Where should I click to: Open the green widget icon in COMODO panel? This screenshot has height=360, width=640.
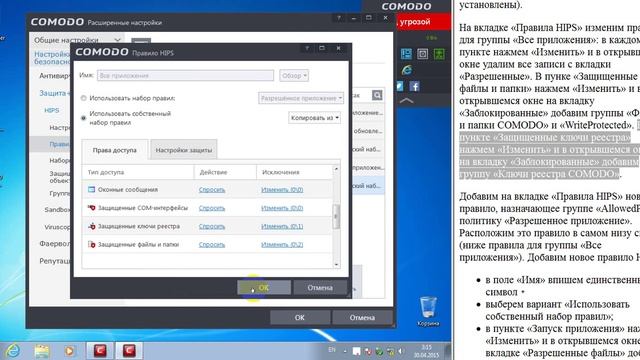point(439,54)
